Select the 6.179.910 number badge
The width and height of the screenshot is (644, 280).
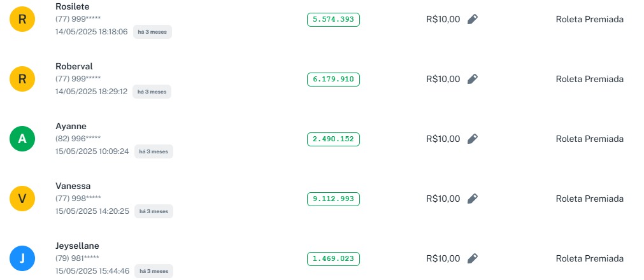333,79
